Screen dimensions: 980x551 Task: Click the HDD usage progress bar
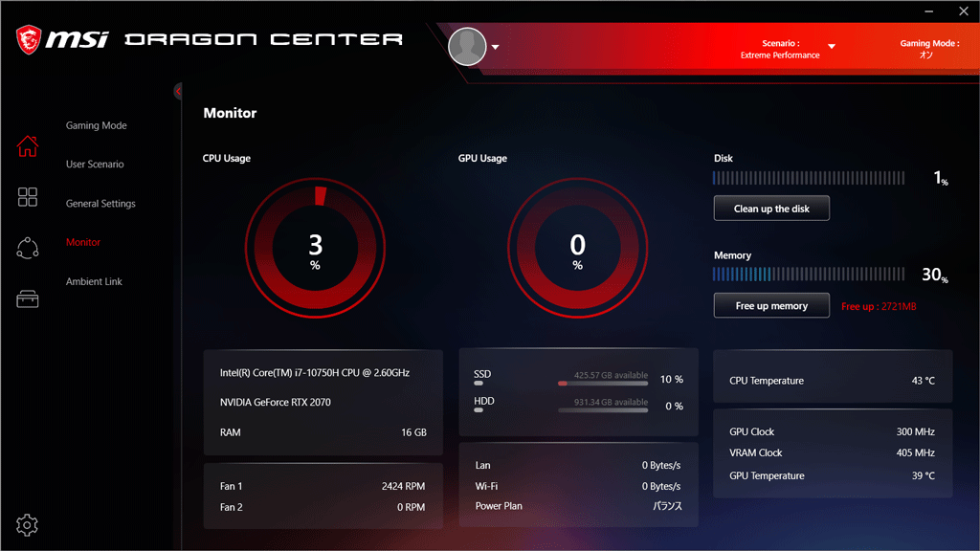[x=603, y=410]
